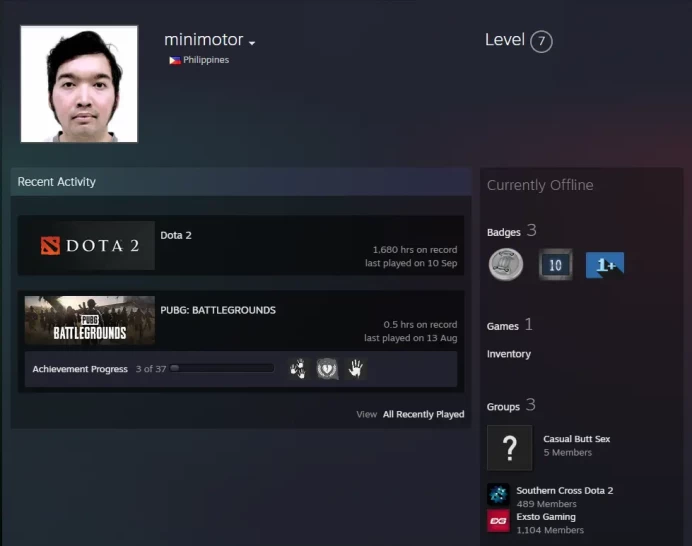692x546 pixels.
Task: Open the Exsto Gaming group link
Action: [546, 517]
